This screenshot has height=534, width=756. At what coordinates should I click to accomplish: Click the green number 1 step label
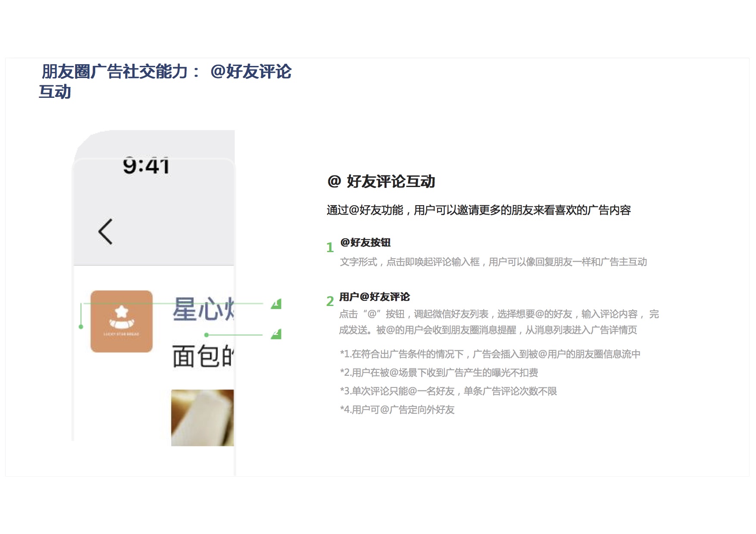pos(330,247)
